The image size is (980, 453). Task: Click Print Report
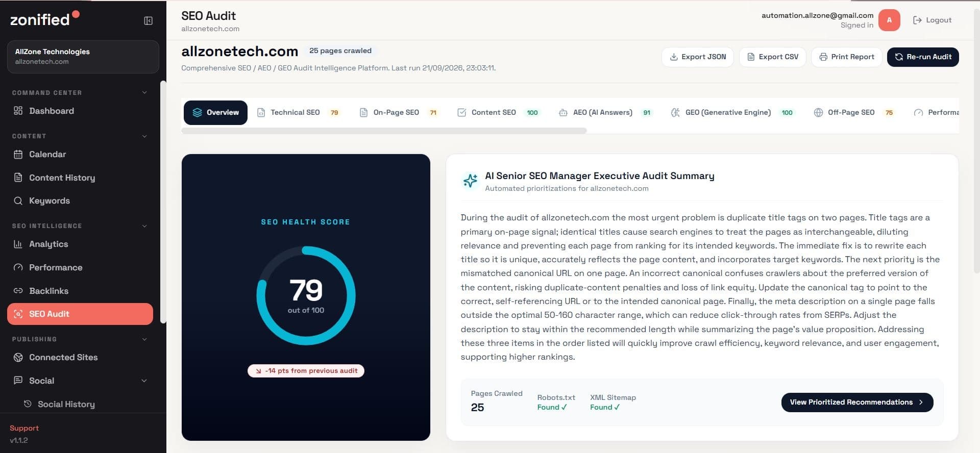click(846, 57)
